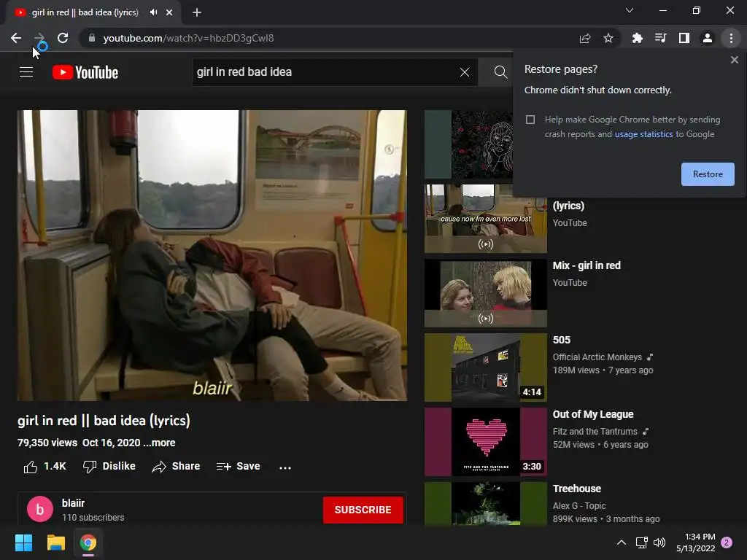This screenshot has height=560, width=747.
Task: Select the girl in red browser tab
Action: coord(85,12)
